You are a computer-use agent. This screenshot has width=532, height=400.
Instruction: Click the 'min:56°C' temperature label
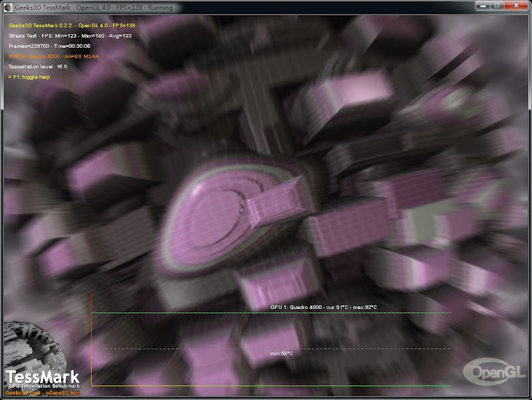point(281,353)
